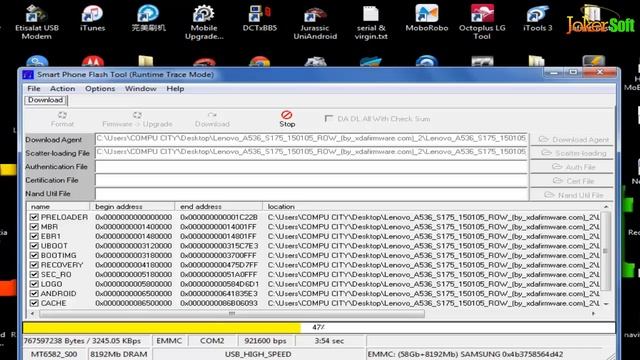640x360 pixels.
Task: Click the Scatter-loading browse button
Action: point(572,153)
